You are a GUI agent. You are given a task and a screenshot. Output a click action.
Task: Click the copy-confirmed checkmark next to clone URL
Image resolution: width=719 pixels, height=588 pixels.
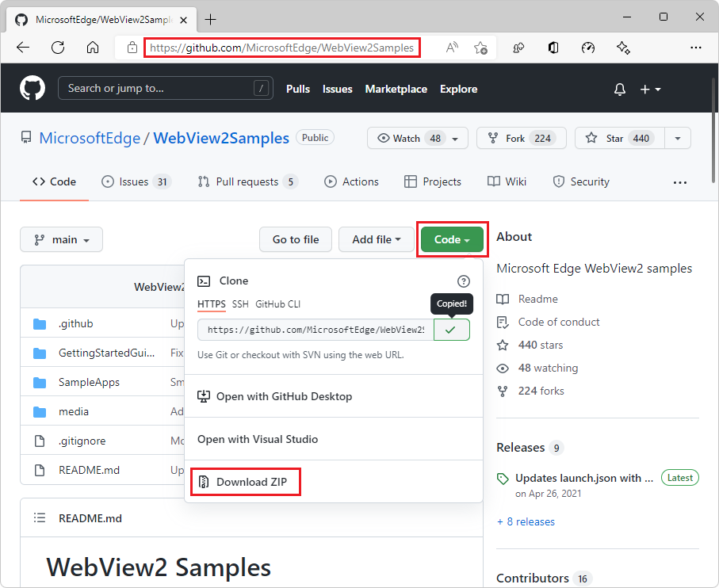pos(452,329)
